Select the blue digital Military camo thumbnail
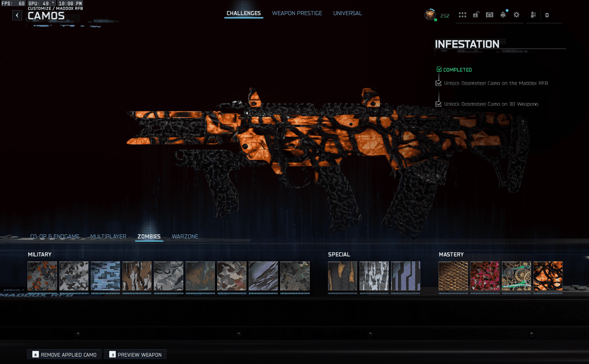589x364 pixels. tap(105, 276)
